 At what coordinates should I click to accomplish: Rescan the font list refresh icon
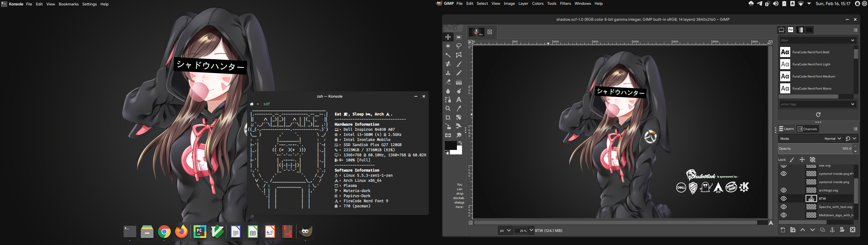click(818, 115)
